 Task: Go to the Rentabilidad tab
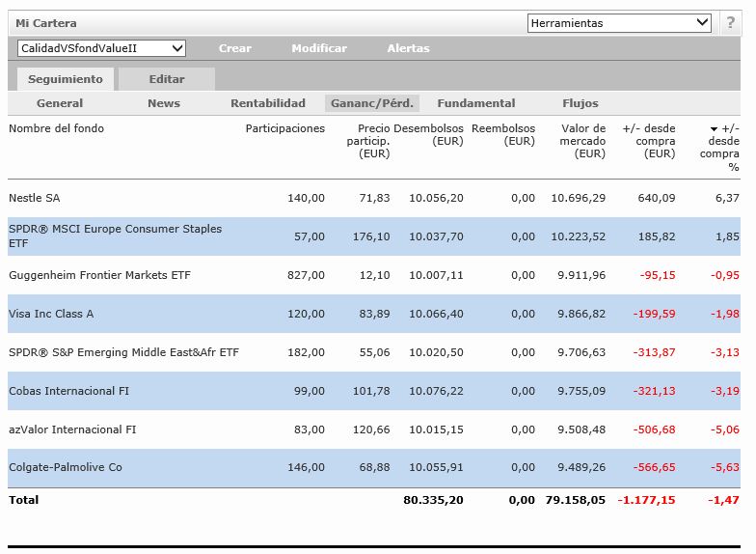click(x=268, y=103)
